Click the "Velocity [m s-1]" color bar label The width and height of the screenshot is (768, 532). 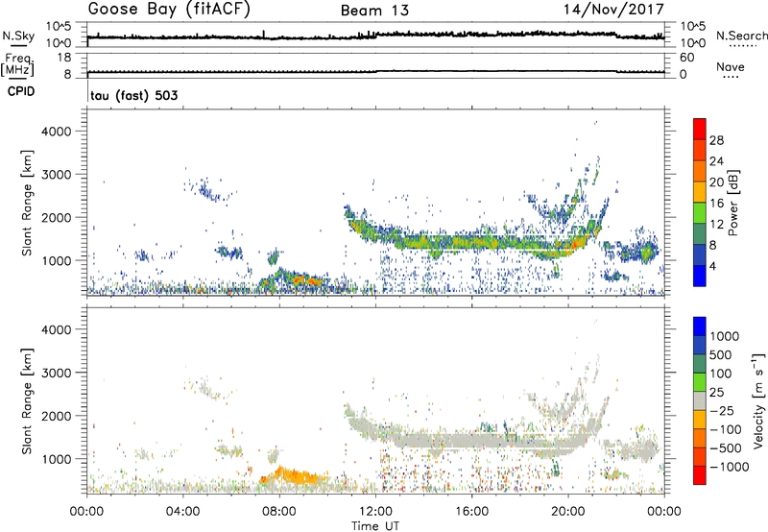[758, 400]
